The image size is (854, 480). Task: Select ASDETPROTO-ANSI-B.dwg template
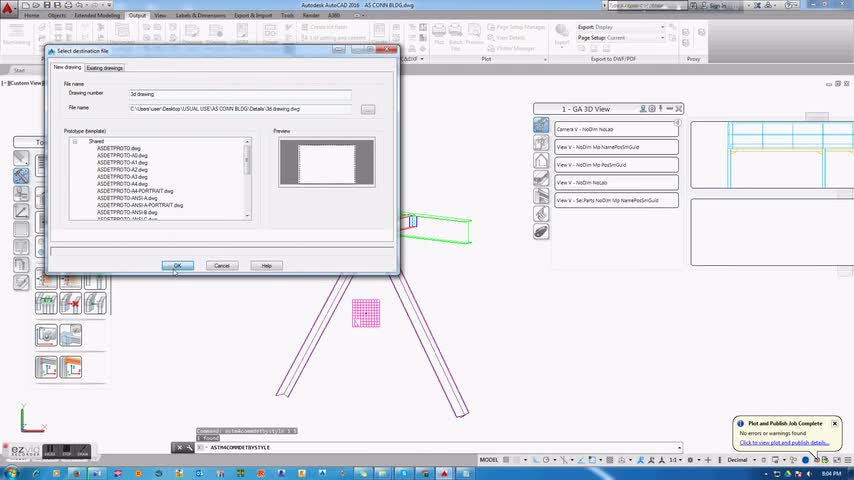127,212
